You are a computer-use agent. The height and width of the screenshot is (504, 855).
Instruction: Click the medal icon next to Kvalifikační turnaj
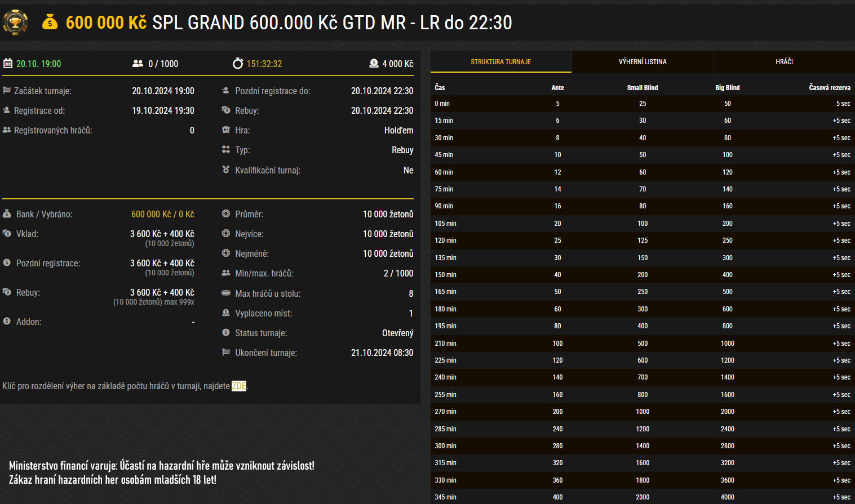point(225,170)
